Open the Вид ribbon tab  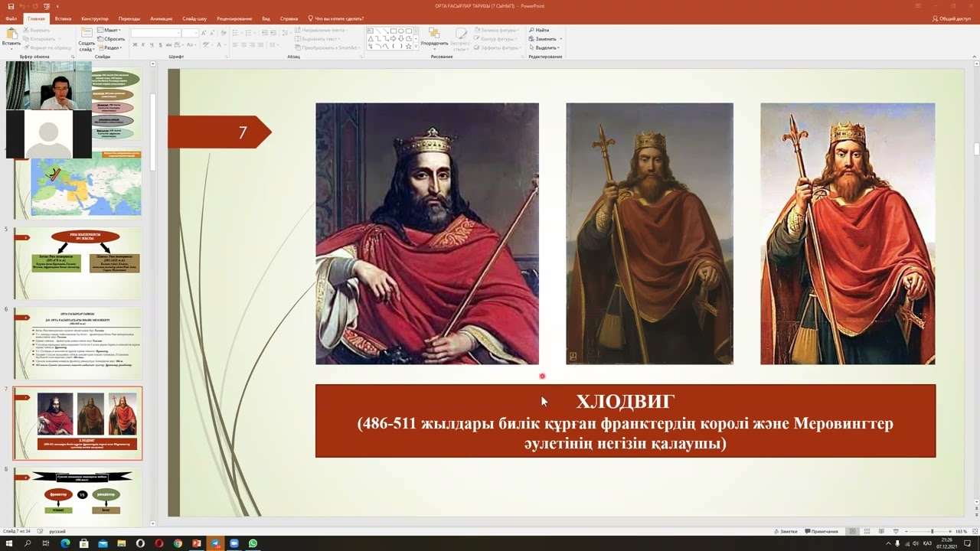click(x=266, y=18)
